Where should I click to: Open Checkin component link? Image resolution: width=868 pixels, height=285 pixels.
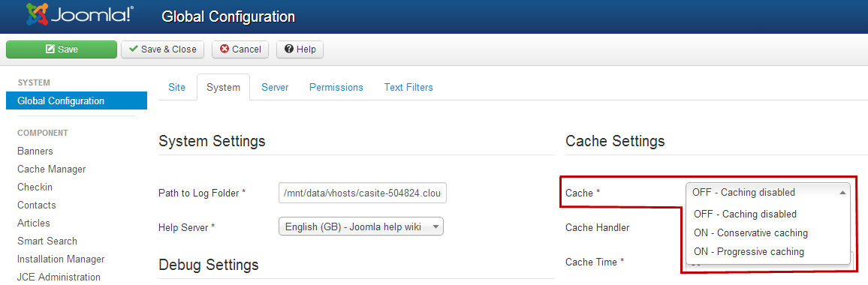(x=35, y=187)
